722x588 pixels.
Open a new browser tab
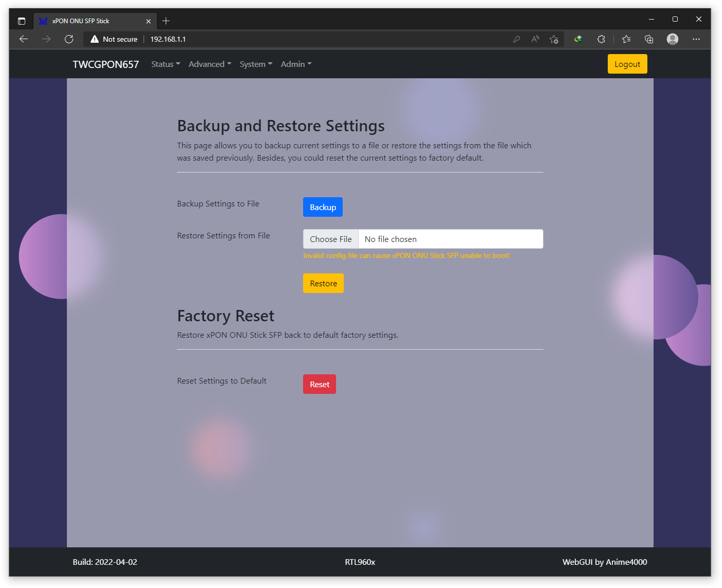click(x=166, y=21)
